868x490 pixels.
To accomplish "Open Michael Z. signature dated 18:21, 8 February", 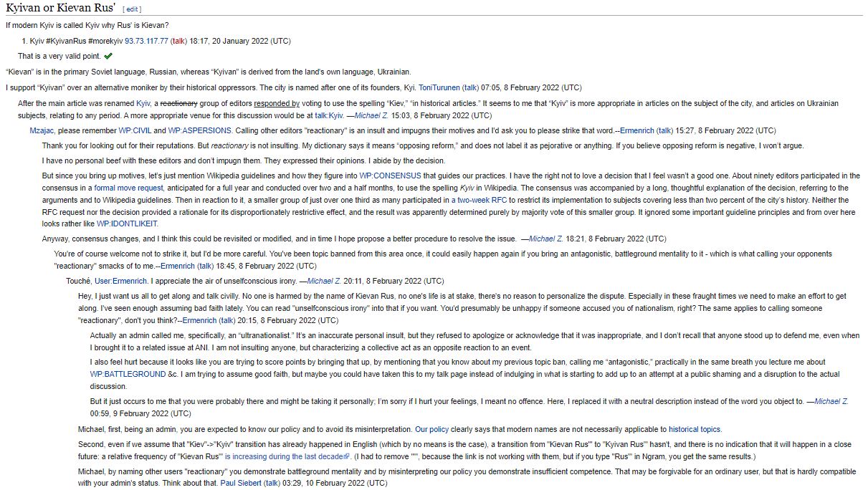I will (x=545, y=239).
